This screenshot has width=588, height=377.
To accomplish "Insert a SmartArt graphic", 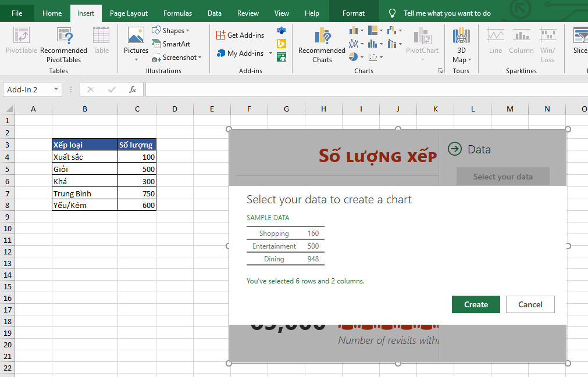I will pyautogui.click(x=171, y=44).
